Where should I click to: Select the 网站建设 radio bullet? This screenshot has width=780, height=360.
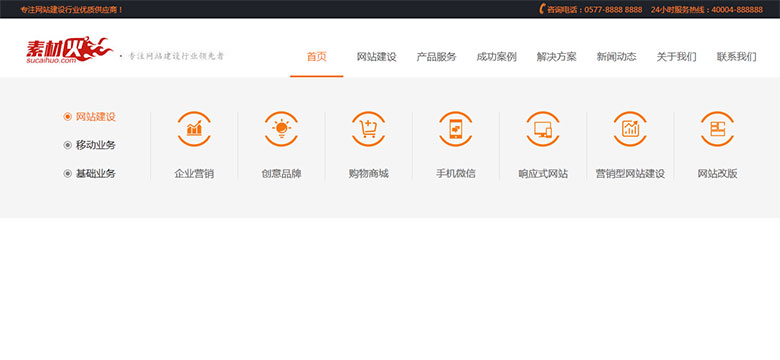coord(68,117)
